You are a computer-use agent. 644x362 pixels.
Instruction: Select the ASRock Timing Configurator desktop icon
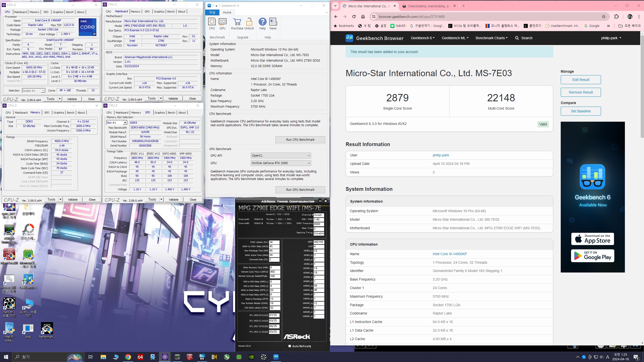point(9,234)
